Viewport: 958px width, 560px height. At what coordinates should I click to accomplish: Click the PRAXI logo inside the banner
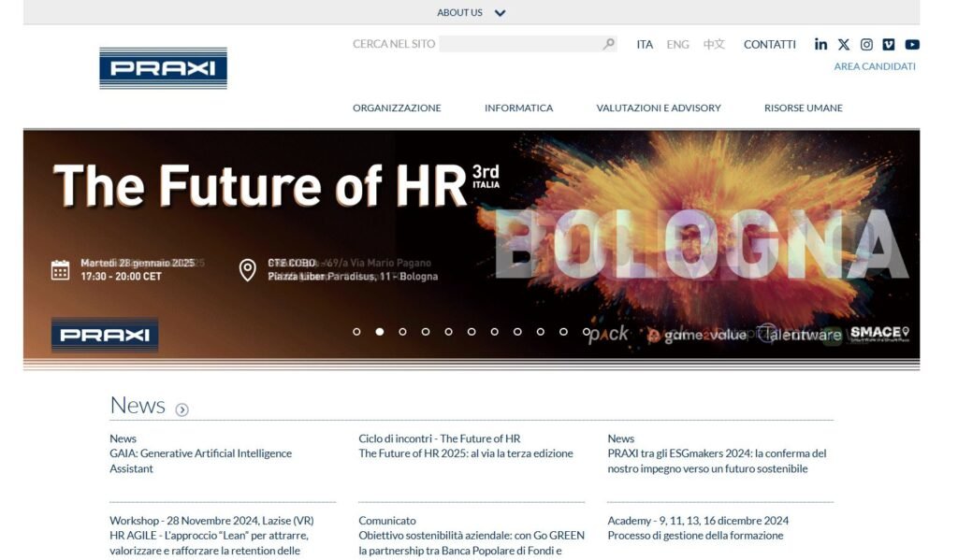click(105, 335)
